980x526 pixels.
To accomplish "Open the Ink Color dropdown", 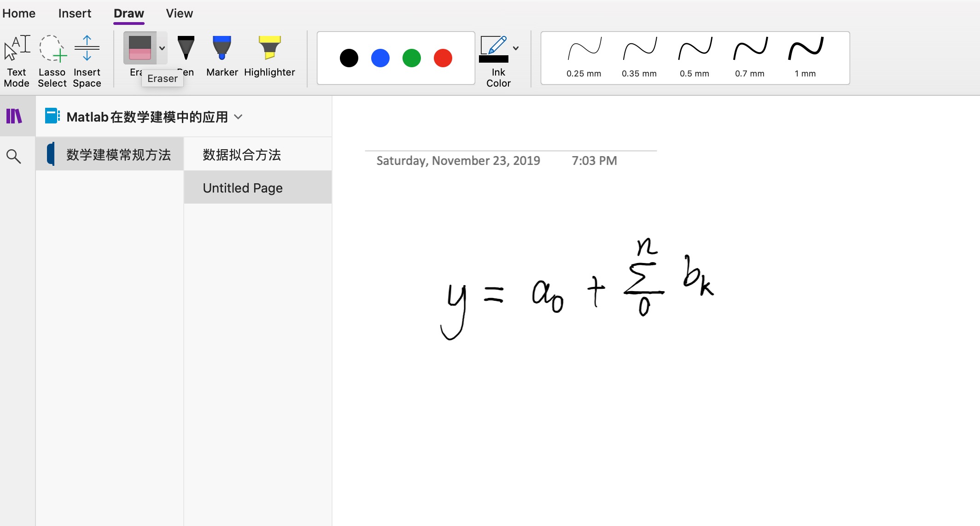I will pos(516,48).
